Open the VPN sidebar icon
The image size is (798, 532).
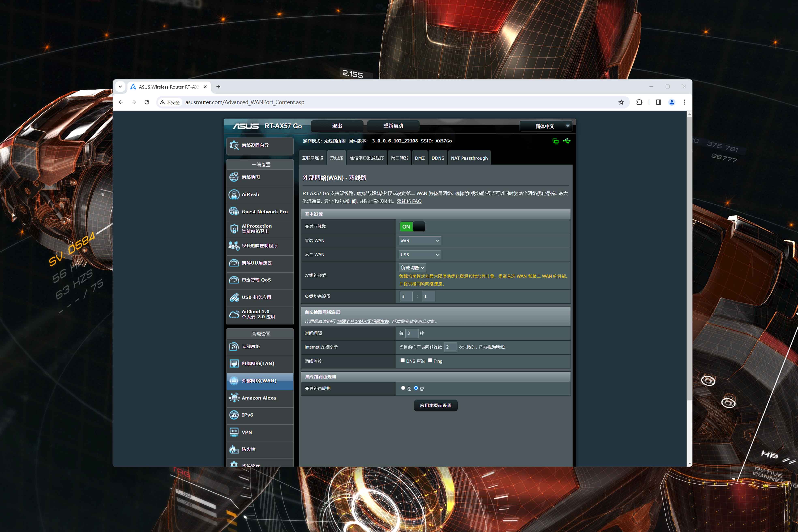[x=234, y=432]
